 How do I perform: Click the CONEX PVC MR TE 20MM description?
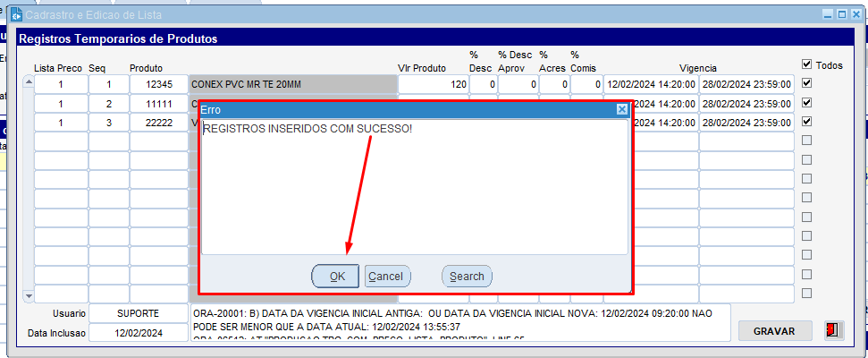[x=293, y=85]
